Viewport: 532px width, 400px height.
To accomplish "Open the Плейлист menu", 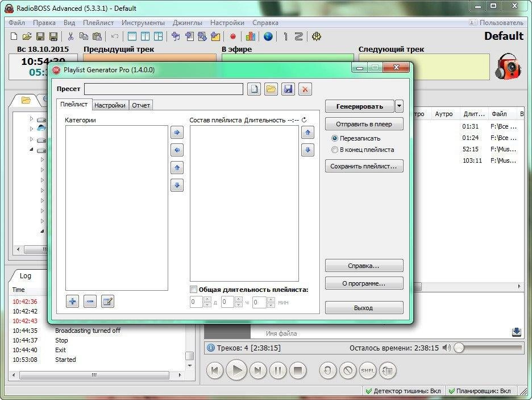I will coord(98,23).
